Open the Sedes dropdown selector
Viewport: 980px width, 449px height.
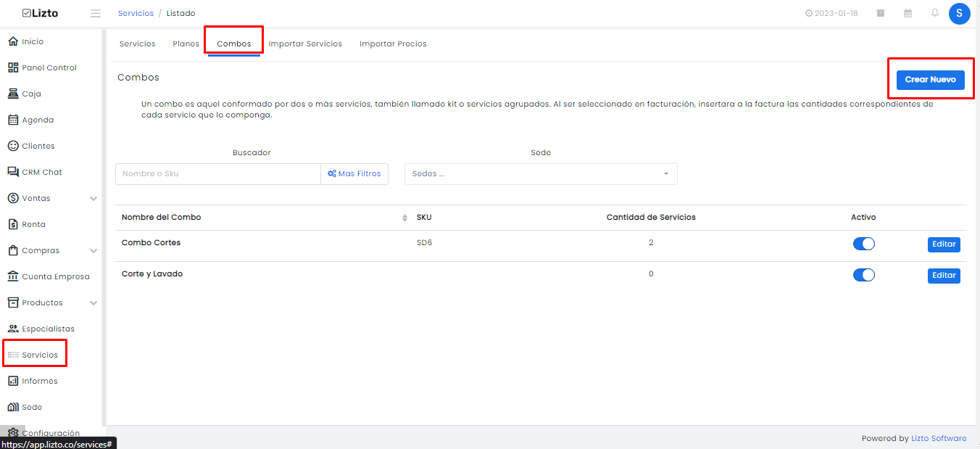pyautogui.click(x=541, y=174)
